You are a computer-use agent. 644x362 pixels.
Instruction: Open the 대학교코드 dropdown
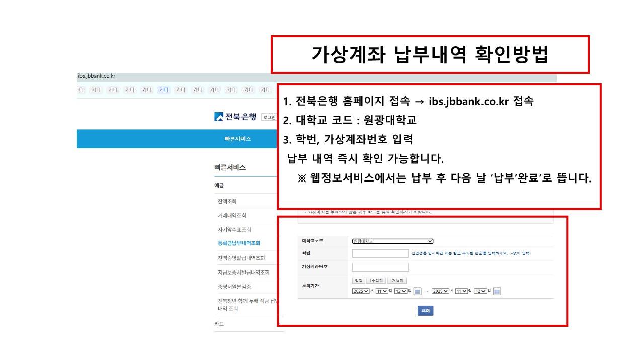tap(392, 241)
